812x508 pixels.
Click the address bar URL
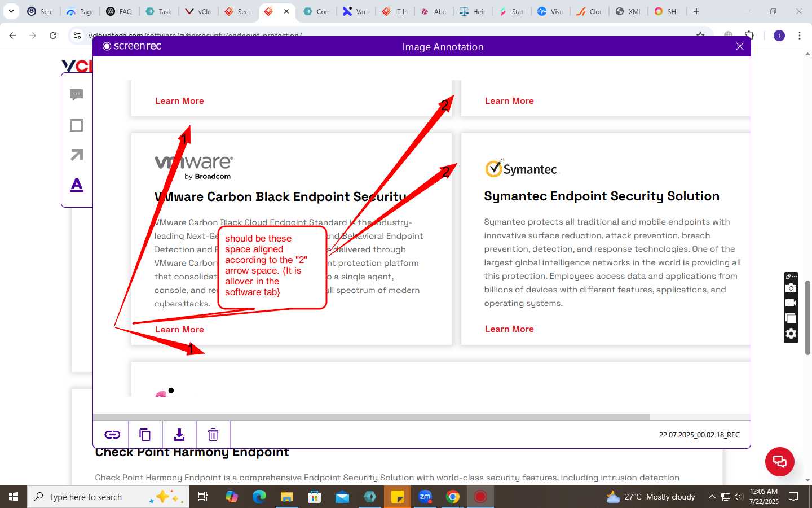(195, 35)
